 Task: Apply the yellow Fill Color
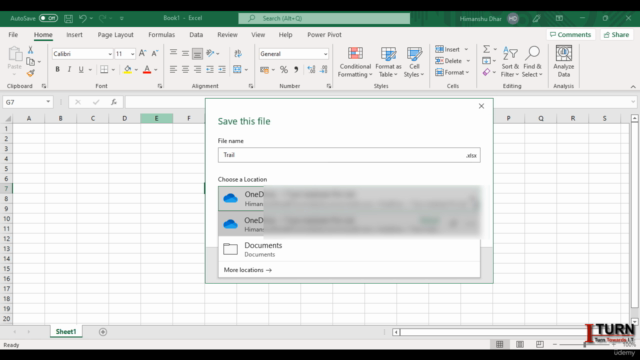pyautogui.click(x=128, y=69)
